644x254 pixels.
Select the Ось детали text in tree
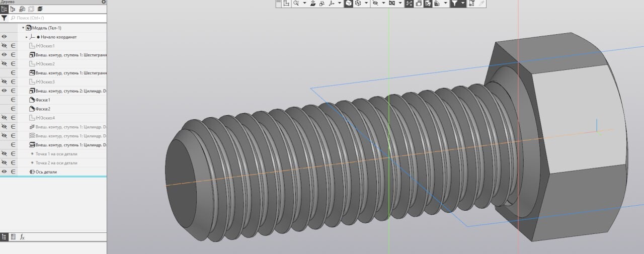46,172
